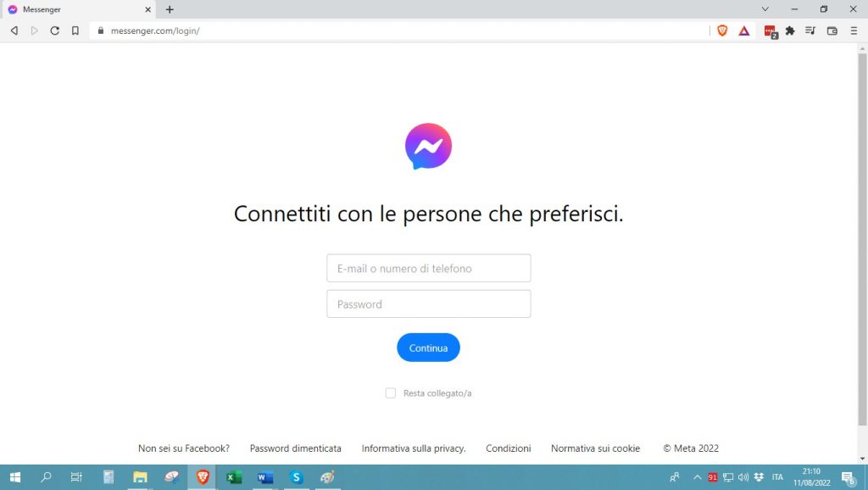Open the Brave Rewards triangle icon

(743, 31)
